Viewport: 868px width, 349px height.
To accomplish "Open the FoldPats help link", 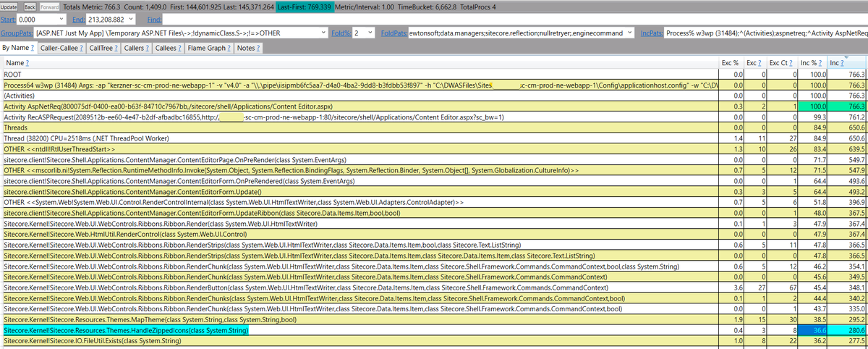I will click(393, 33).
